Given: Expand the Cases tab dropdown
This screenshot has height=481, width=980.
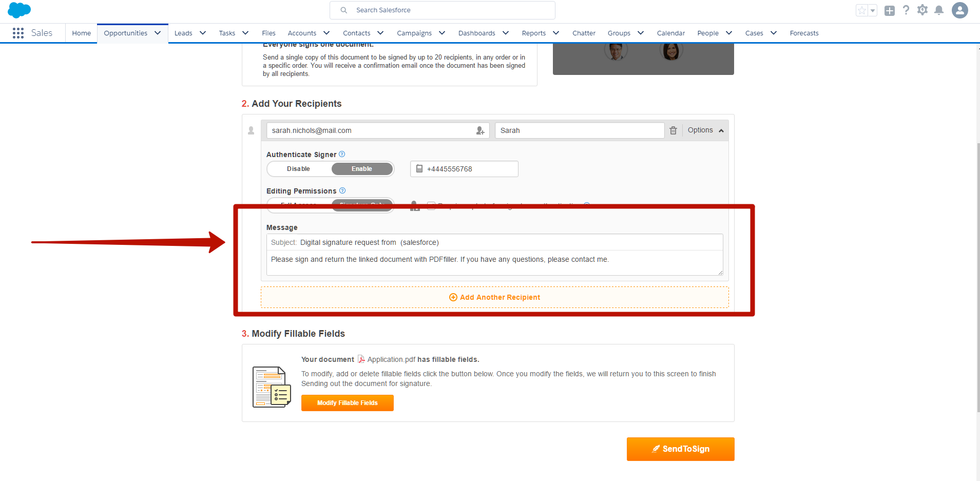Looking at the screenshot, I should [774, 33].
